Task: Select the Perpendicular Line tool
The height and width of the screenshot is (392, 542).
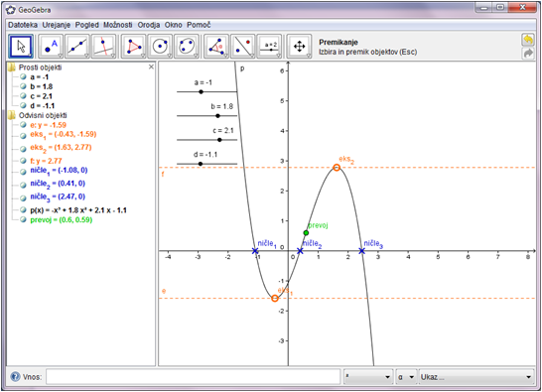Action: (x=104, y=47)
